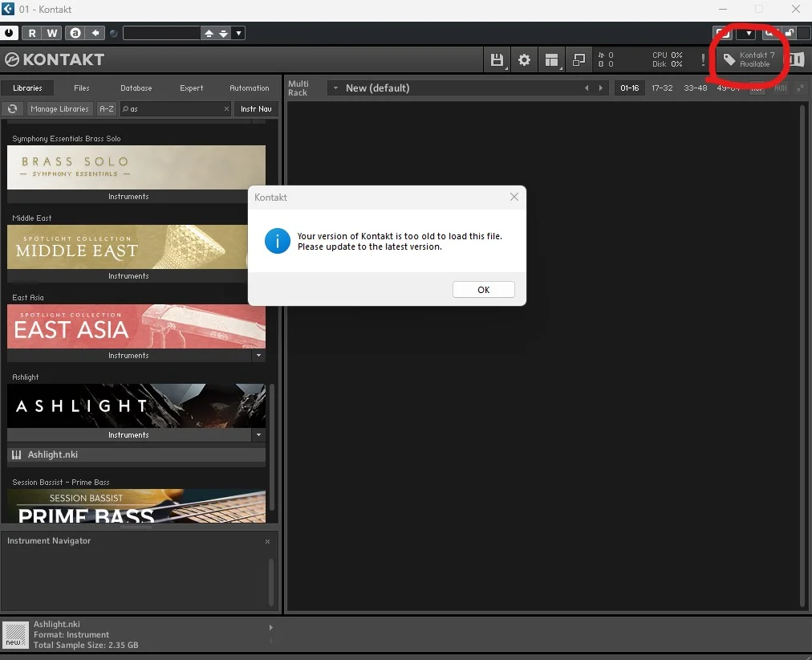Toggle A-Z library sorting

coord(107,108)
